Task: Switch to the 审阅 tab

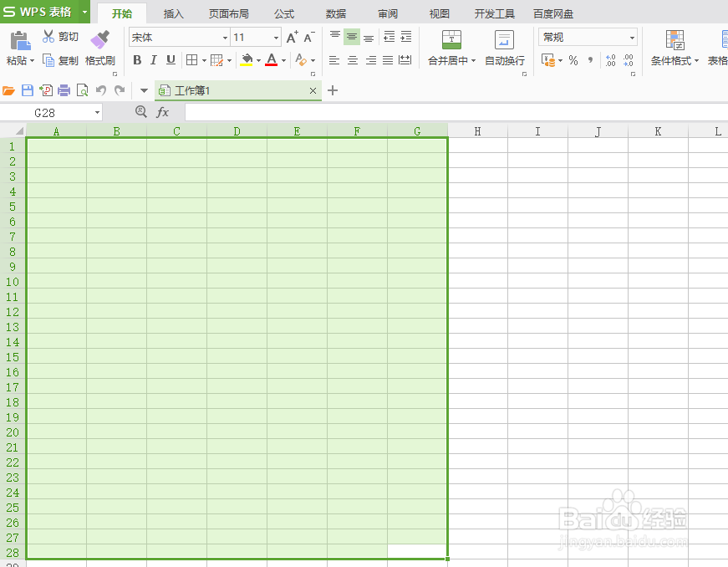Action: [388, 14]
